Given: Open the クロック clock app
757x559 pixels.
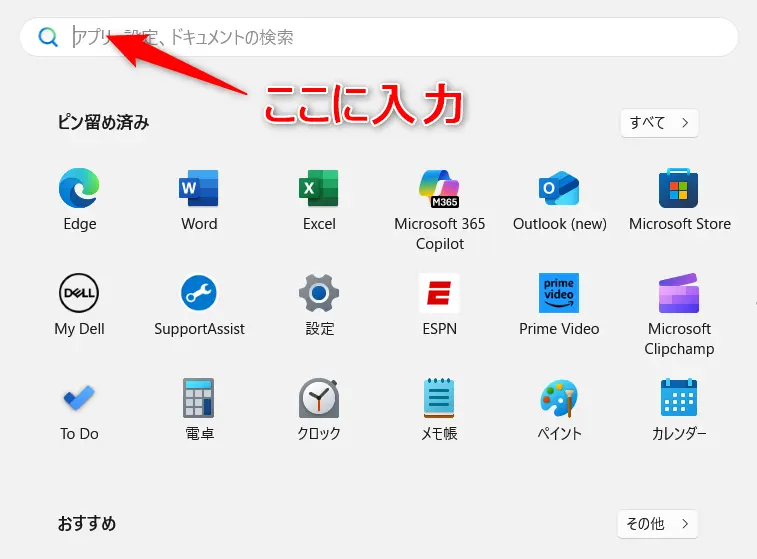Looking at the screenshot, I should 319,398.
